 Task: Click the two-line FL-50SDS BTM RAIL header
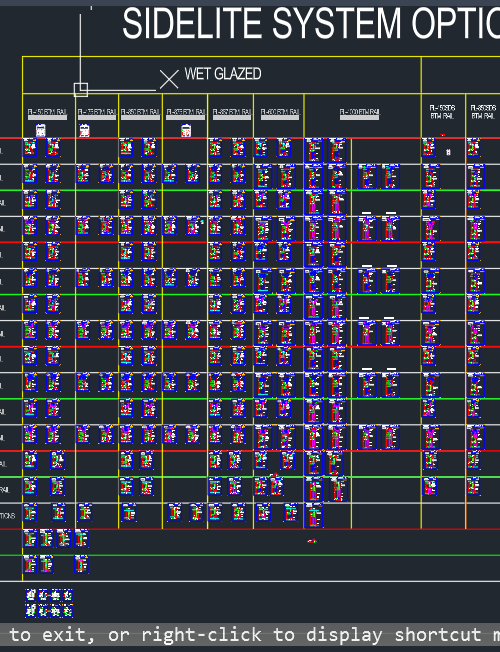pyautogui.click(x=442, y=112)
